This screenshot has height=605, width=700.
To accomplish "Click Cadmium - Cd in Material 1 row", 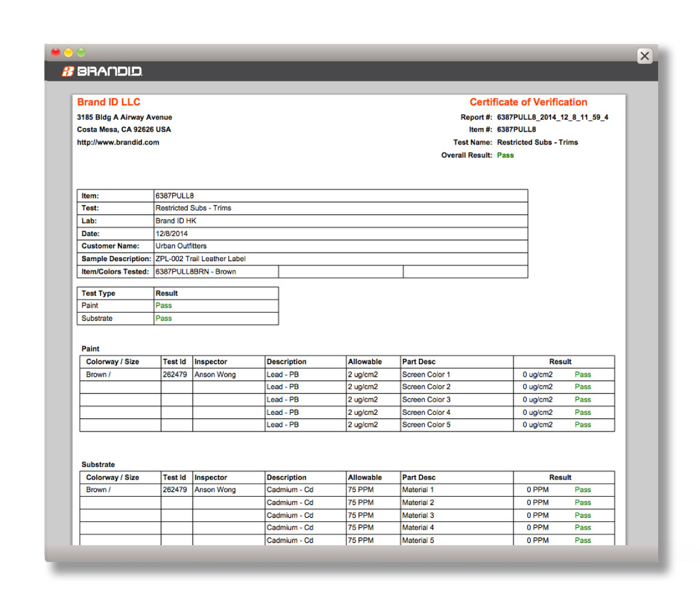I will [x=290, y=490].
